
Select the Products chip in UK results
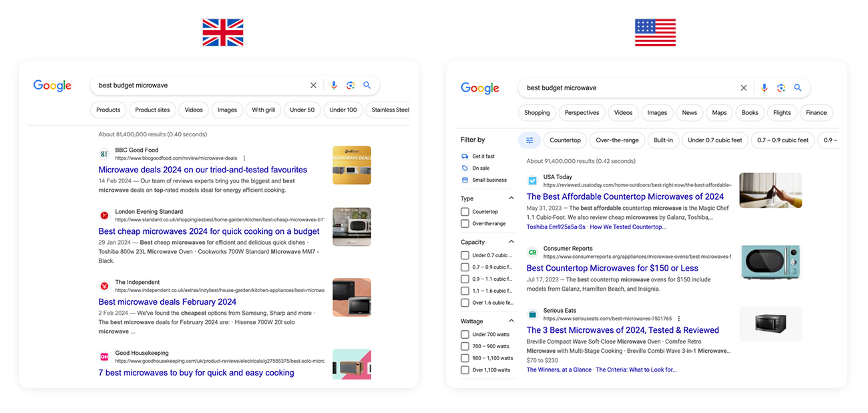108,110
